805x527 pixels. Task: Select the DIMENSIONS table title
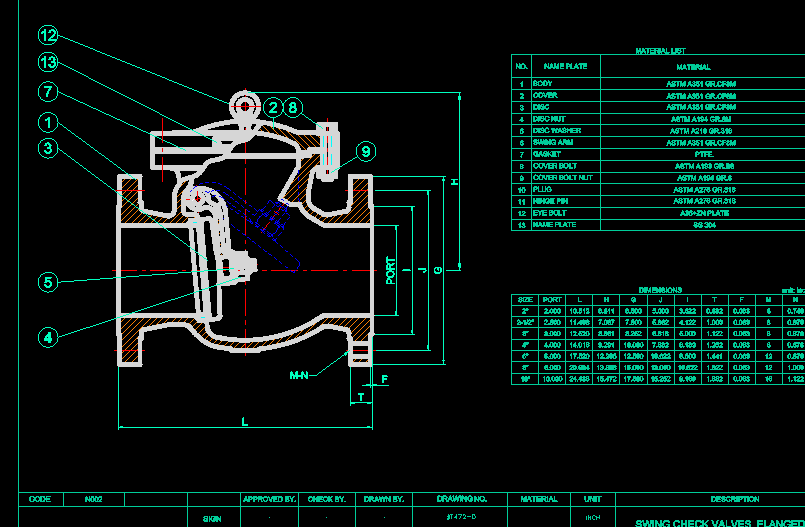click(x=660, y=290)
